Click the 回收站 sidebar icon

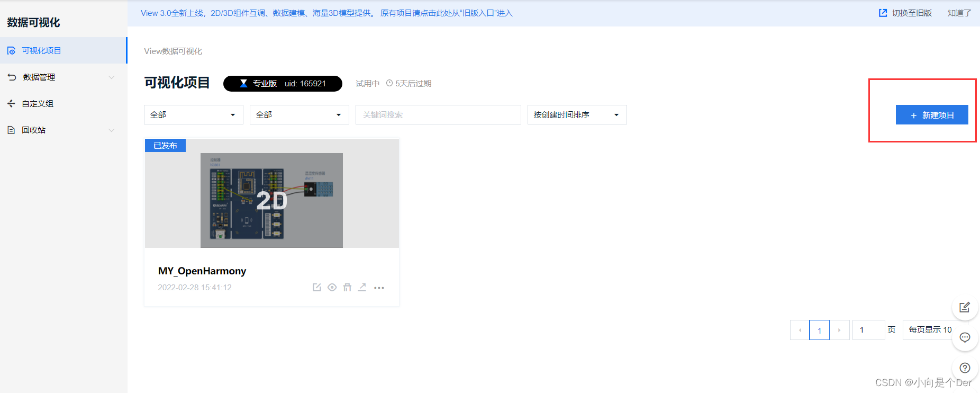click(x=11, y=130)
